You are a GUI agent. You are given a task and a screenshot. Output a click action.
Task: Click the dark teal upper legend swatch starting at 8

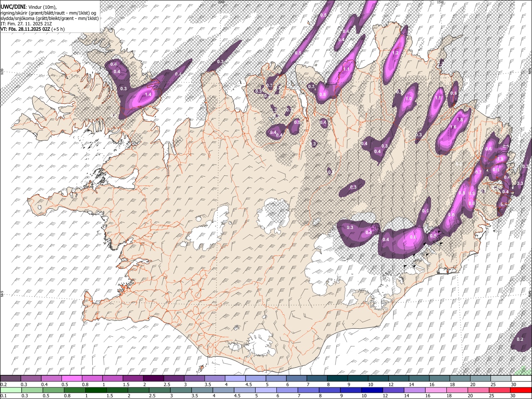337,379
